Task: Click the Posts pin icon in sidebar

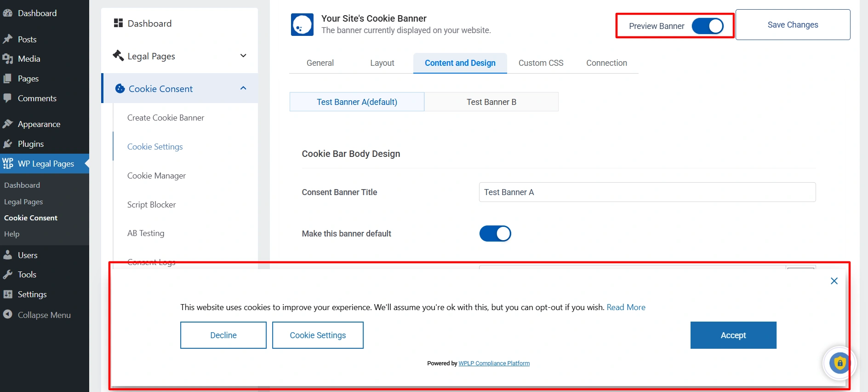Action: pos(7,39)
